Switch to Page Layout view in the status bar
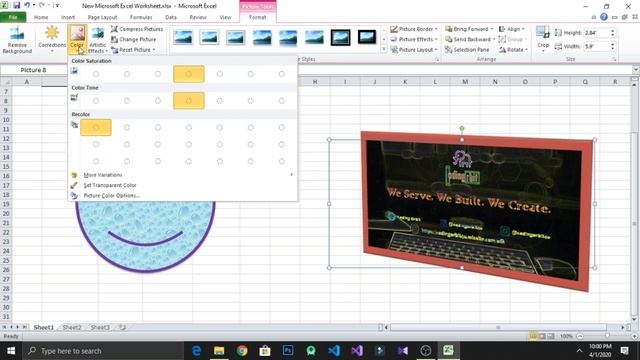Screen dimensions: 640x360 coord(542,336)
